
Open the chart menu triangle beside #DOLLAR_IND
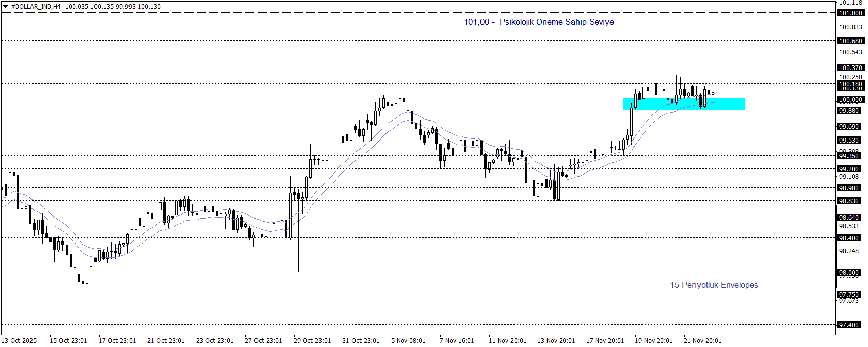[6, 7]
